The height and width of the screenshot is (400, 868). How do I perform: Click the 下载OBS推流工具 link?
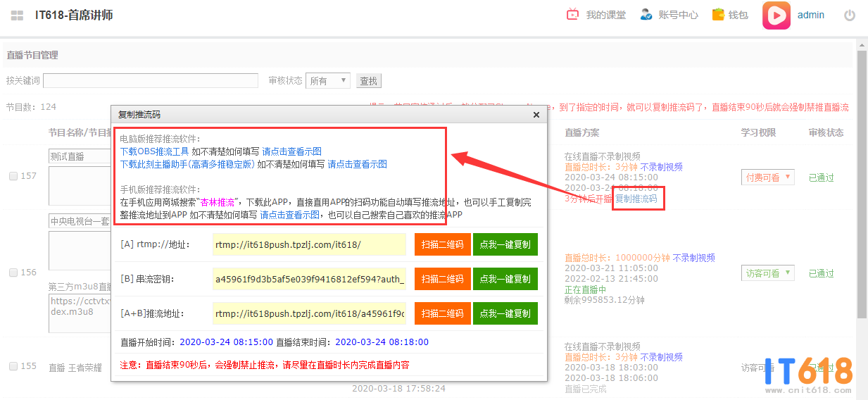point(154,151)
